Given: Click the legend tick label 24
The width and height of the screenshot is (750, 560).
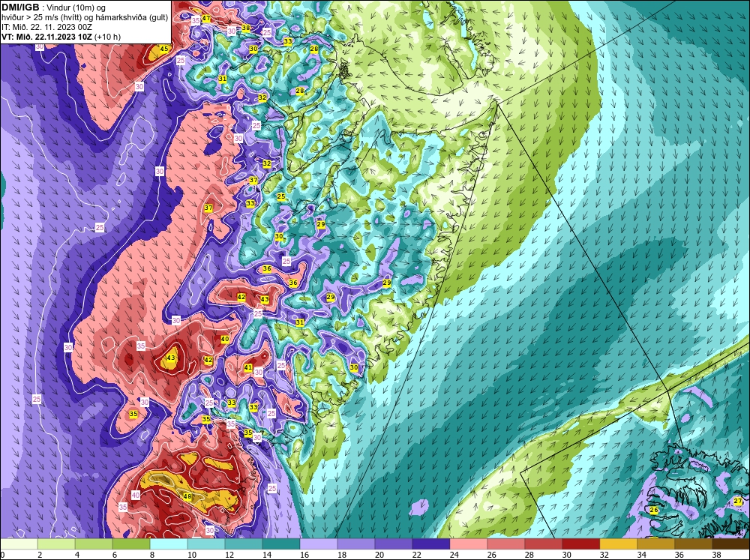Looking at the screenshot, I should (454, 555).
